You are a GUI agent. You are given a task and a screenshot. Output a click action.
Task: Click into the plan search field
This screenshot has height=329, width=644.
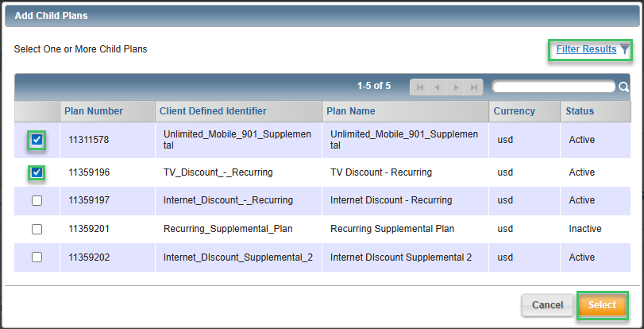[553, 87]
